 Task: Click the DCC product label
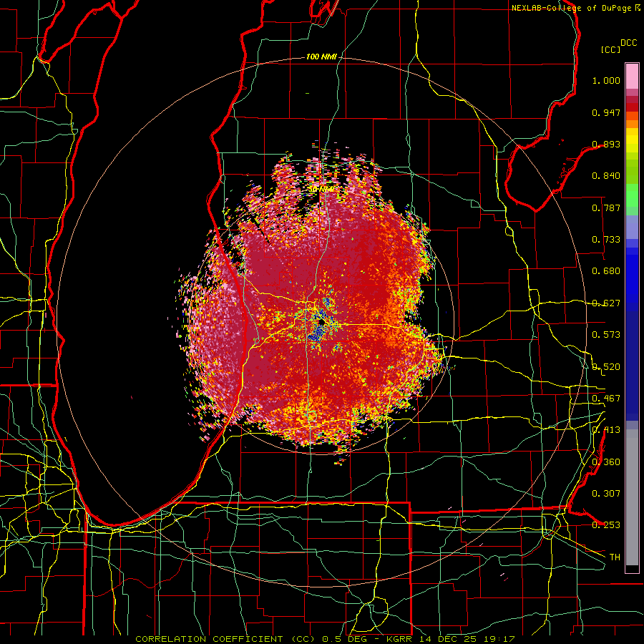tap(629, 43)
